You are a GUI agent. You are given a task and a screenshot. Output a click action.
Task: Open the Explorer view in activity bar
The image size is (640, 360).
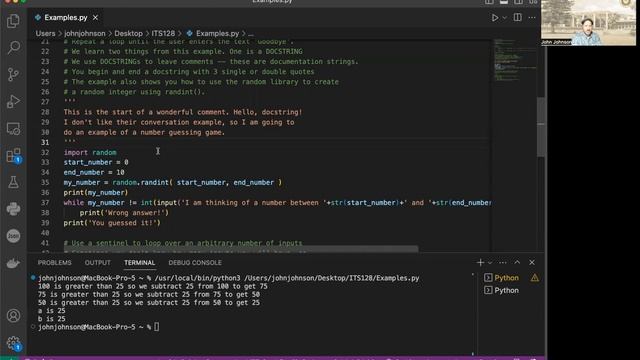[13, 21]
